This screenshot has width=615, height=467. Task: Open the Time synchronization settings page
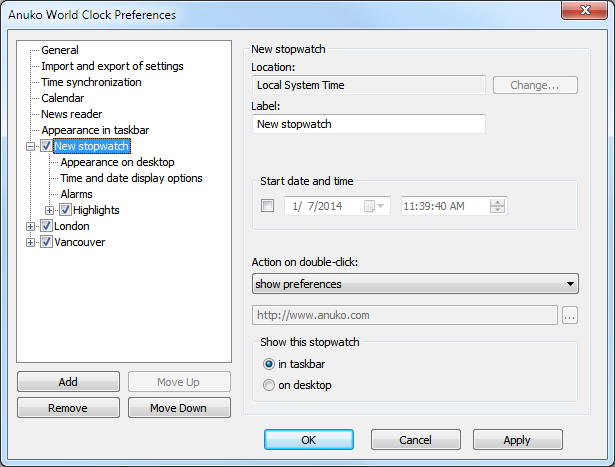pyautogui.click(x=91, y=82)
